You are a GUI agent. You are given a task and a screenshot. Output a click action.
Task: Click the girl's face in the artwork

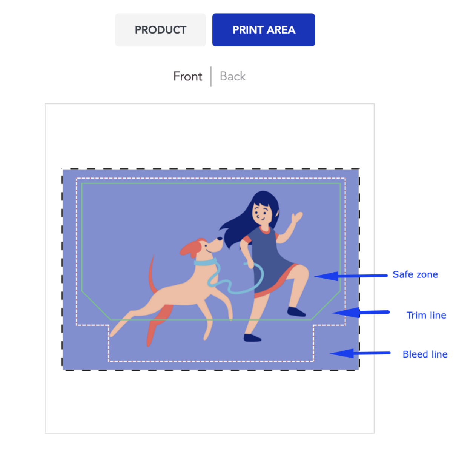click(x=261, y=213)
